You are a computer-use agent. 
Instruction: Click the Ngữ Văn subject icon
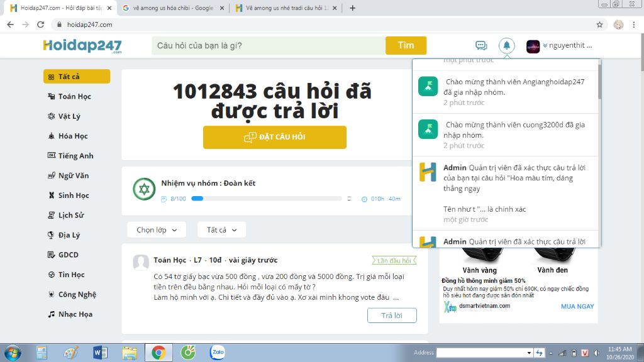tap(52, 176)
